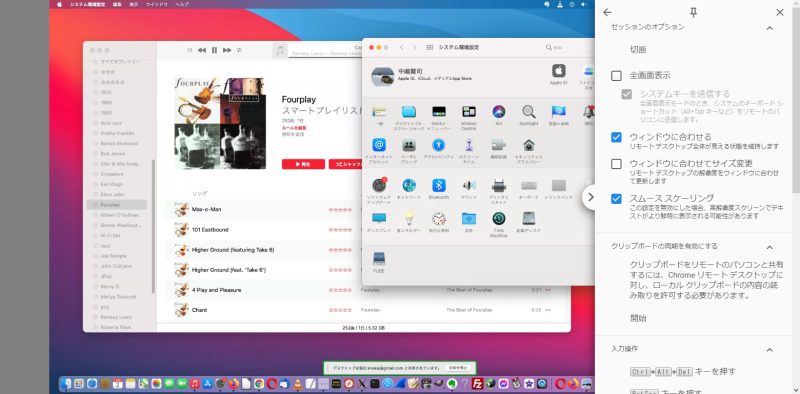Screen dimensions: 800x394
Task: Open Screen Time hourglass icon
Action: (x=469, y=145)
